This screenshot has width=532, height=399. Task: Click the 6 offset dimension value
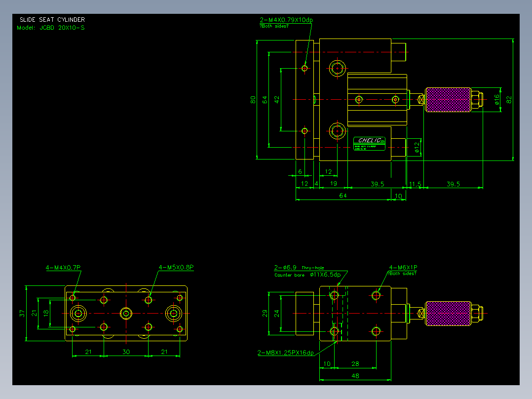pos(300,172)
